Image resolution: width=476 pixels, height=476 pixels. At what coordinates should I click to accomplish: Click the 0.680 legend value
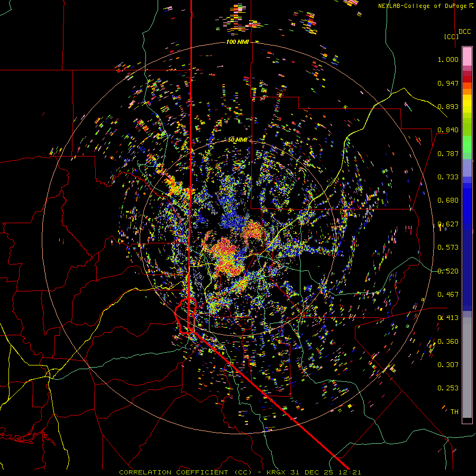448,200
